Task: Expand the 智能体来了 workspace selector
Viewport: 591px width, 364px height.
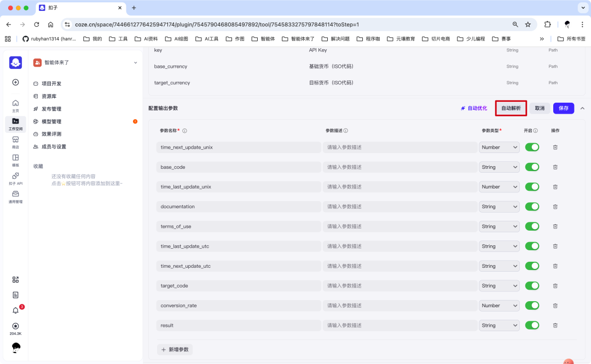Action: 135,62
